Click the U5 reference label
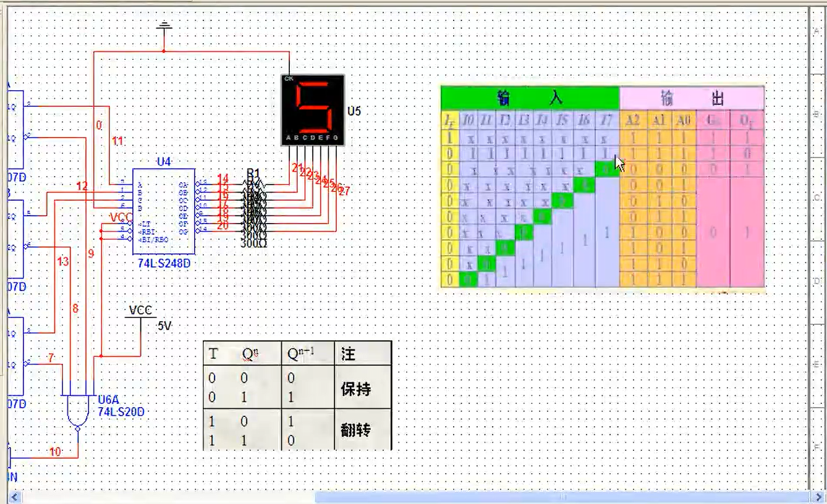 pos(354,112)
